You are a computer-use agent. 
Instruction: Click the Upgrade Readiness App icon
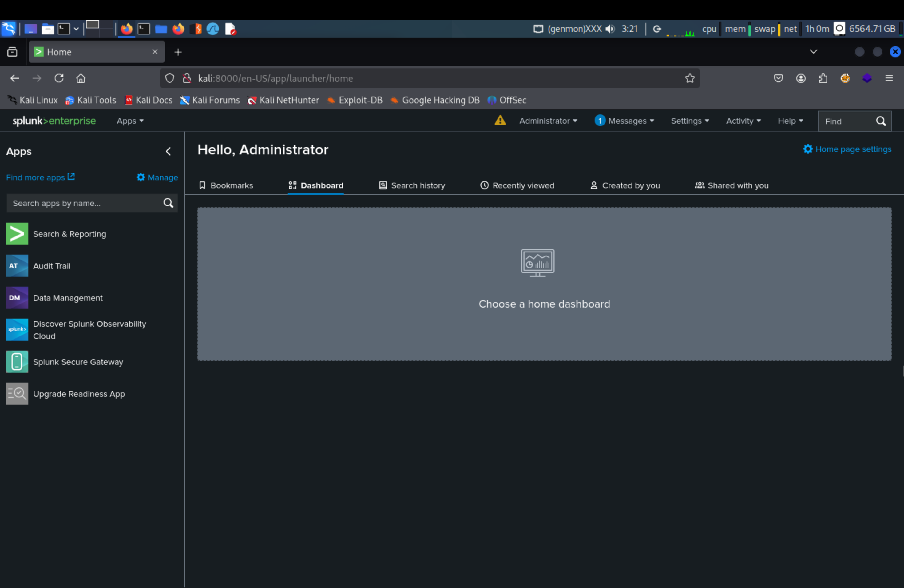pos(17,394)
